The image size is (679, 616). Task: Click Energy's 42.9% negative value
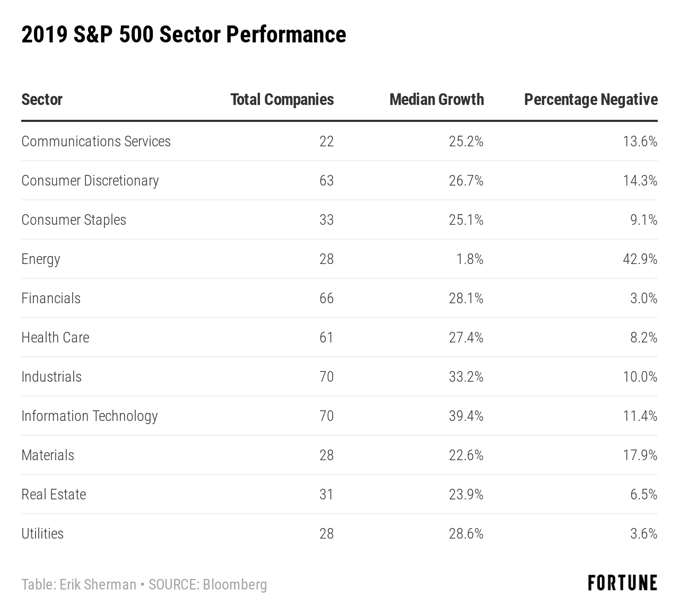(640, 259)
